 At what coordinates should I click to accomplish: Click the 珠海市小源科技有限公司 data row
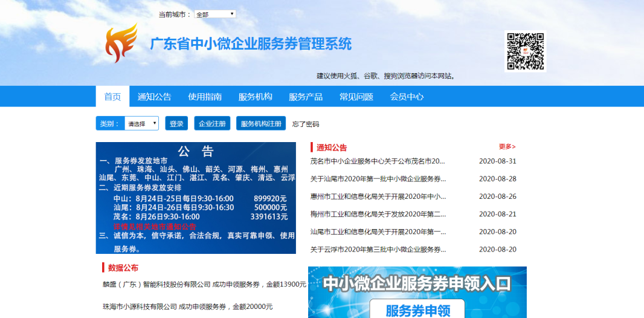pyautogui.click(x=188, y=307)
